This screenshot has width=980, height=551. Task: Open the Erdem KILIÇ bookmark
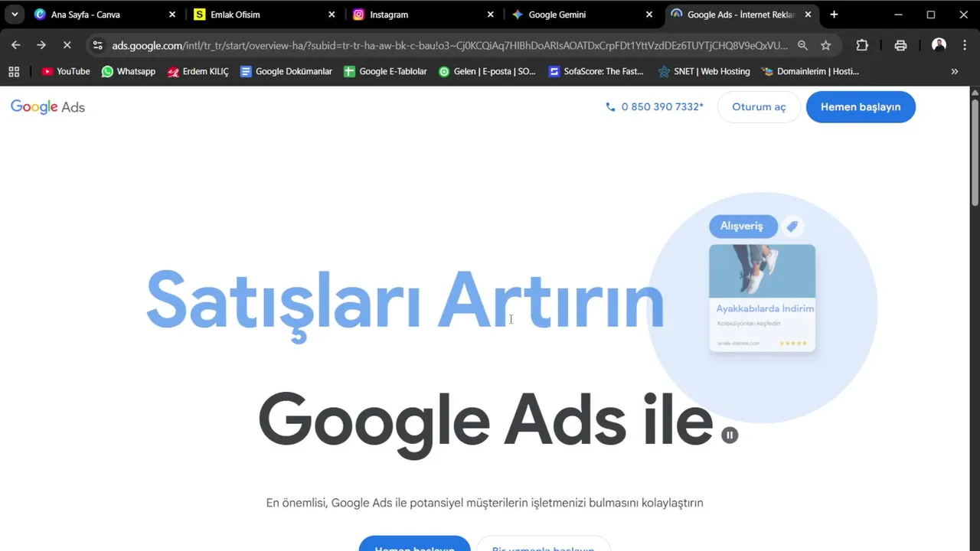pyautogui.click(x=198, y=71)
